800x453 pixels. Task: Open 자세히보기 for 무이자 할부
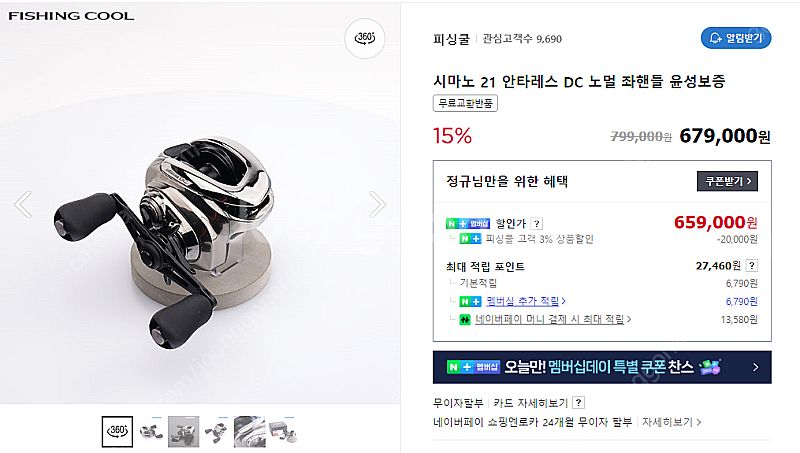tap(671, 422)
